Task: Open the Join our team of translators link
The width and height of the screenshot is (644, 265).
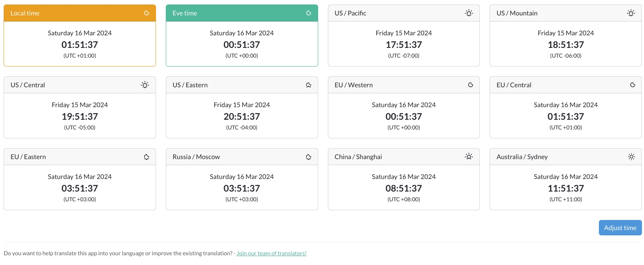Action: pyautogui.click(x=271, y=253)
